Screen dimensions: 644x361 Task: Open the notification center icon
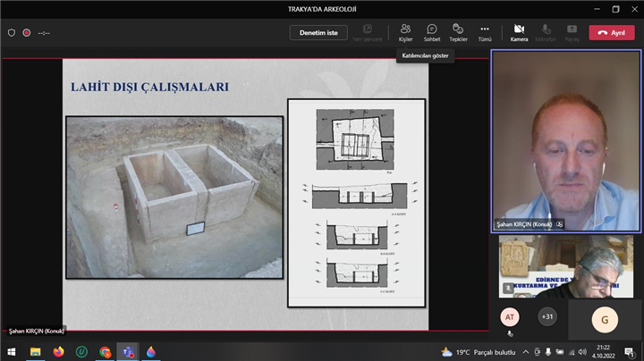629,352
